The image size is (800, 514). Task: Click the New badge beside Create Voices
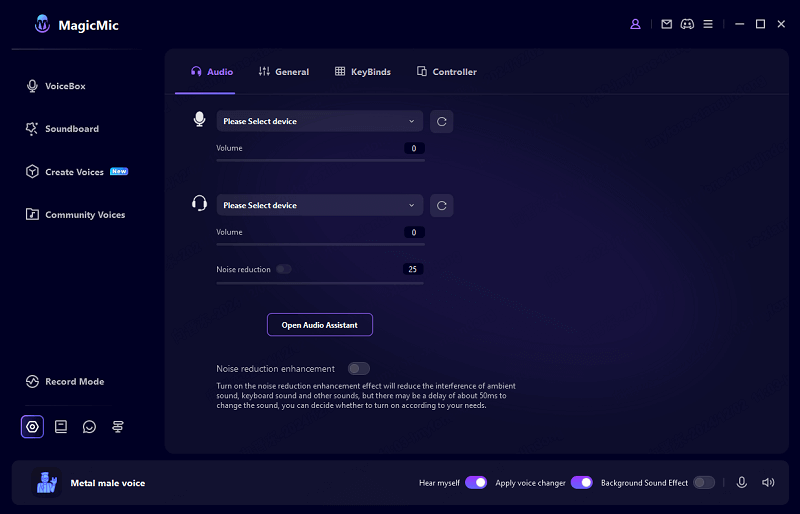(119, 172)
